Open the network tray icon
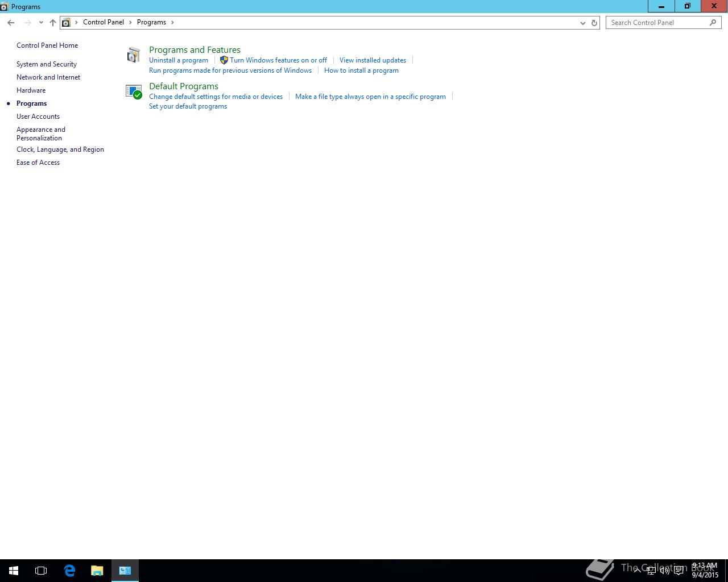The image size is (728, 582). [x=651, y=571]
